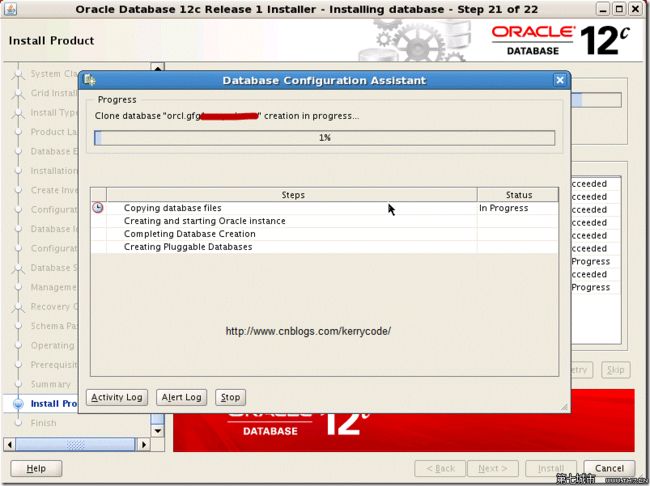This screenshot has height=486, width=650.
Task: Select 'Creating and starting Oracle instance' row
Action: [x=324, y=221]
